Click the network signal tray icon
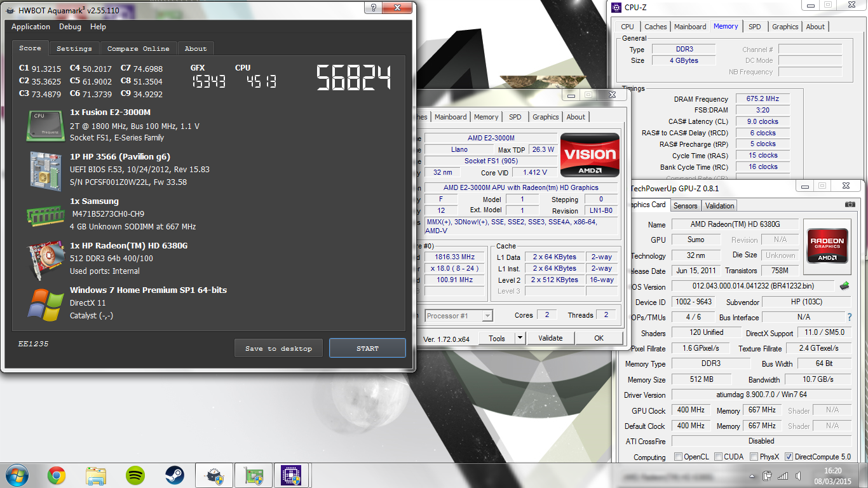Image resolution: width=868 pixels, height=488 pixels. pyautogui.click(x=783, y=476)
